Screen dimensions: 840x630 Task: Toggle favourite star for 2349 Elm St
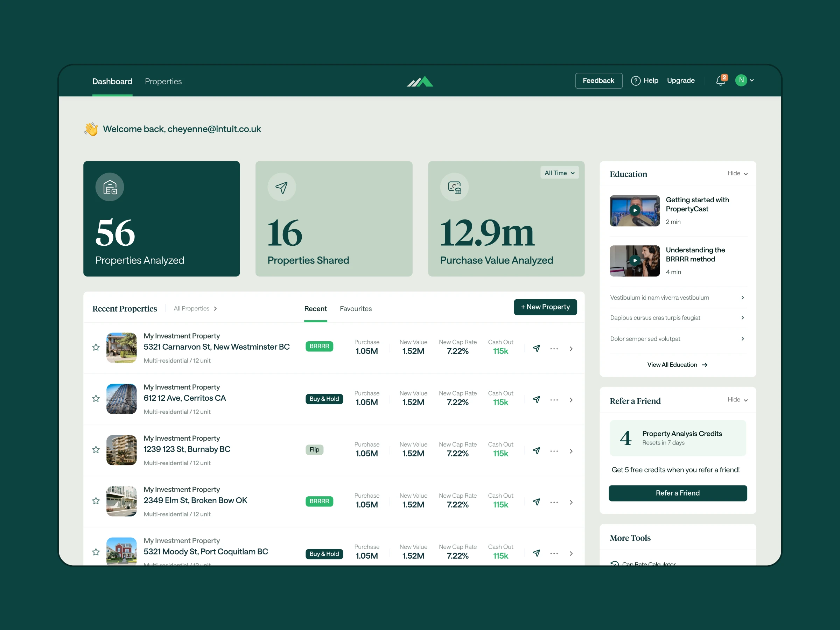point(96,501)
